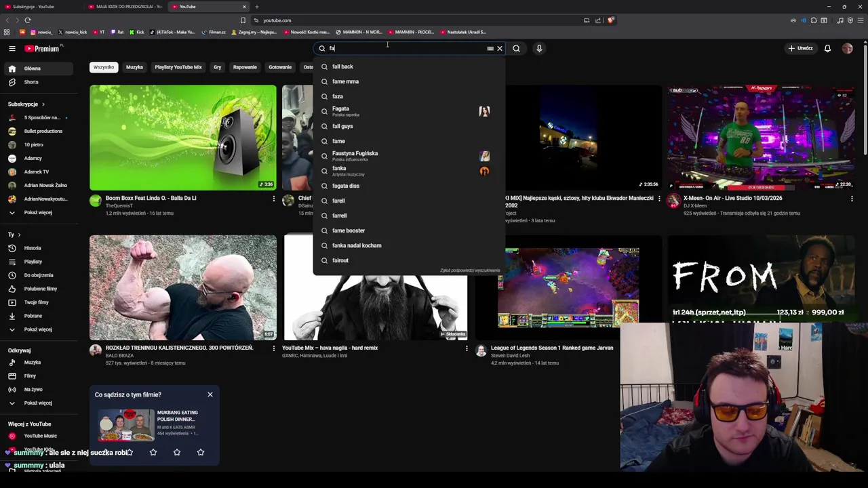The image size is (868, 488).
Task: Select suggestion 'faza'
Action: click(x=409, y=96)
